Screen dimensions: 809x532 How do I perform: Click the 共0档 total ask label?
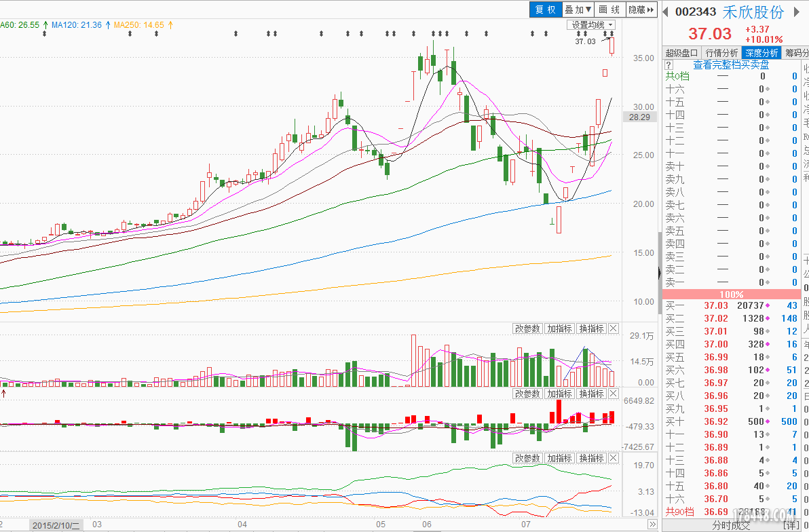(677, 77)
